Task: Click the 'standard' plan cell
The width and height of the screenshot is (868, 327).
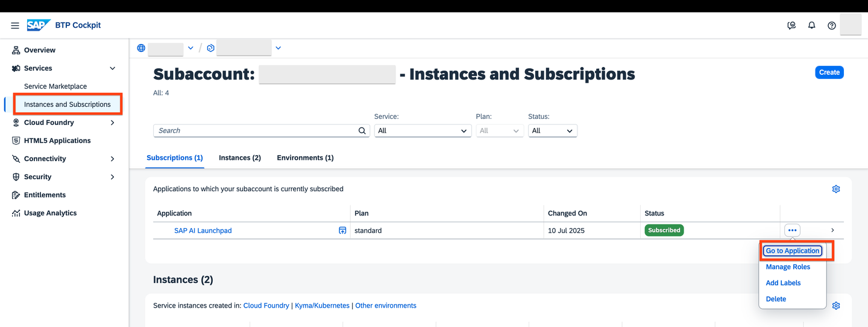Action: 368,230
